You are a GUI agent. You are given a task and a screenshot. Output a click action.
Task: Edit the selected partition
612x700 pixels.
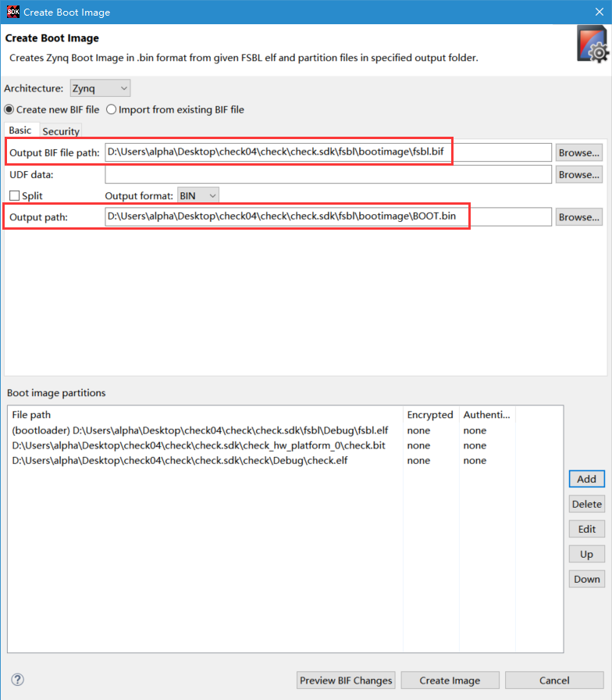tap(586, 529)
